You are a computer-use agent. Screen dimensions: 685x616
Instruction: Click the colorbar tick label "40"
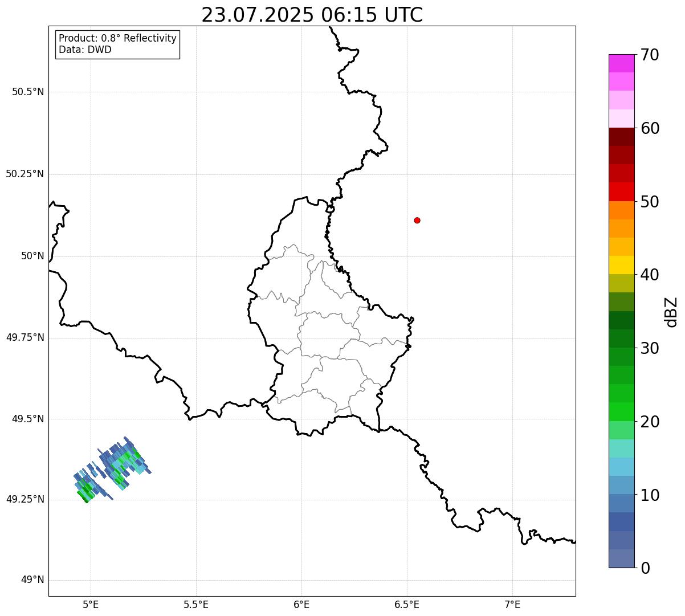[650, 275]
